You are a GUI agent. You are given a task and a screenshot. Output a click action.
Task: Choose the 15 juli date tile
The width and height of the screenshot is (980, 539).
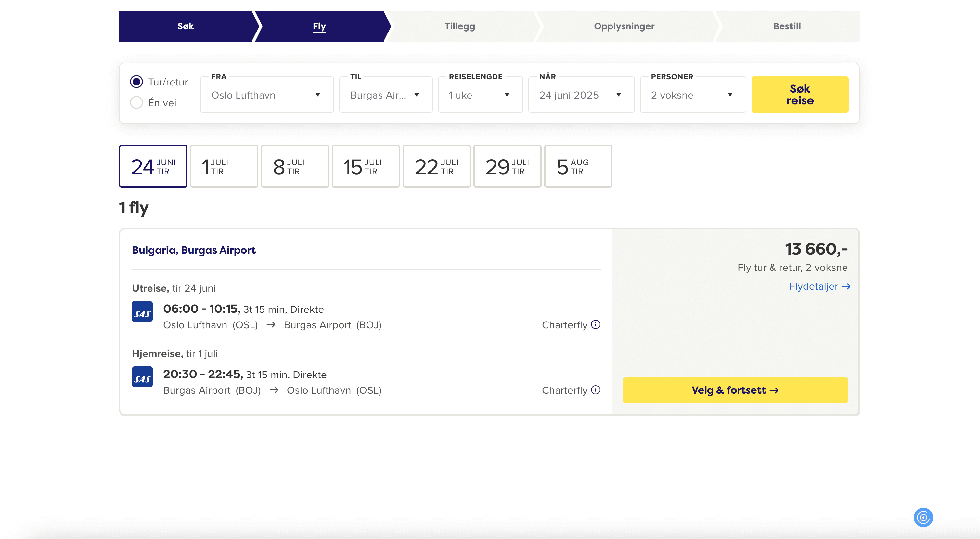pyautogui.click(x=365, y=166)
